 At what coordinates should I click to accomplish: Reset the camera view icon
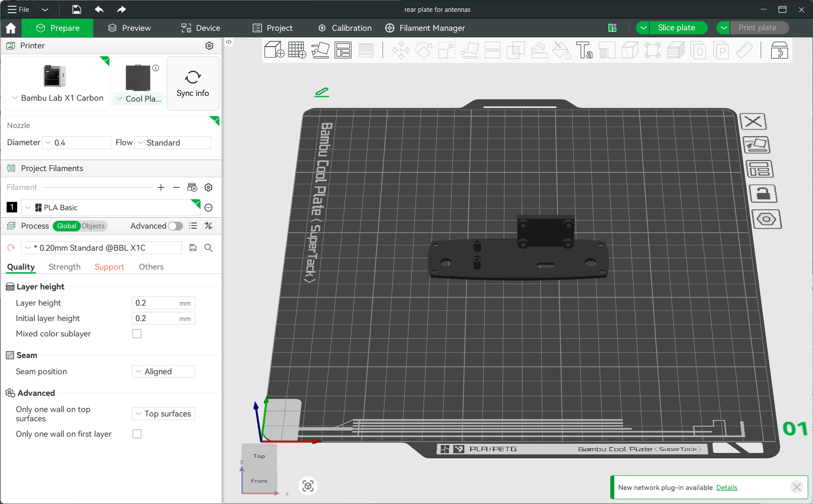(x=308, y=486)
